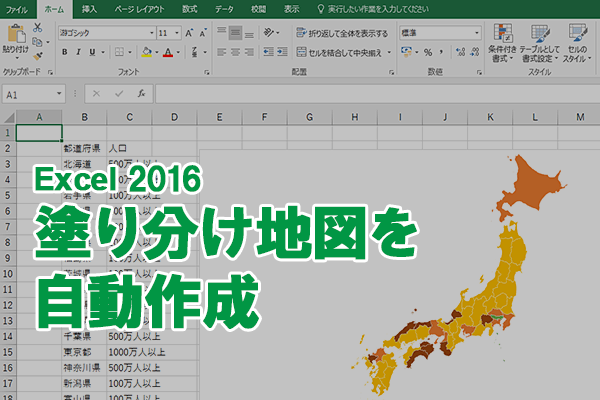The image size is (600, 400).
Task: Click the formula bar cancel X button
Action: click(96, 94)
